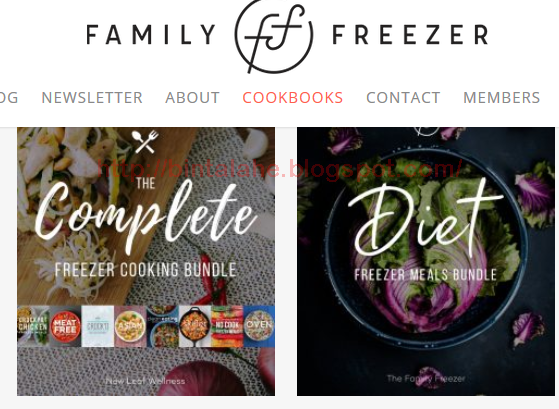
Task: Click the FAMILY wordmark text
Action: pos(151,35)
